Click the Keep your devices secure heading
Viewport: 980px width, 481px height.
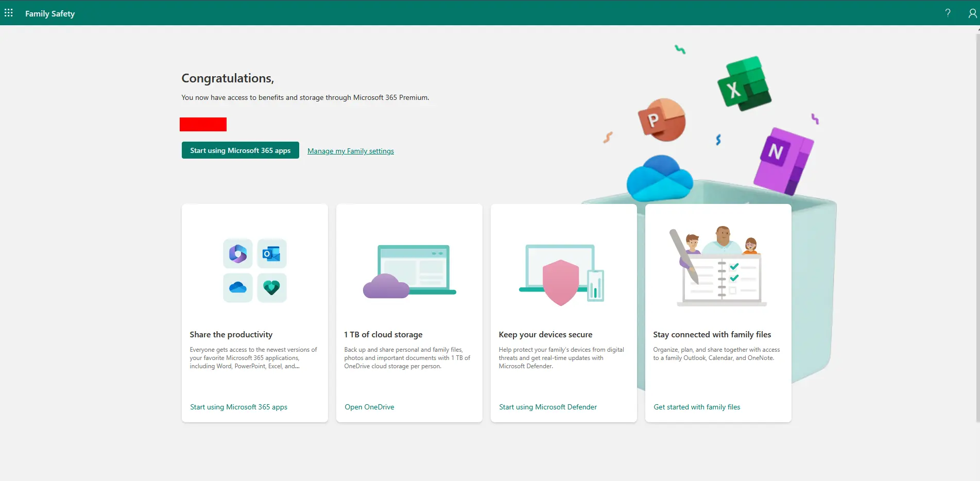(545, 335)
